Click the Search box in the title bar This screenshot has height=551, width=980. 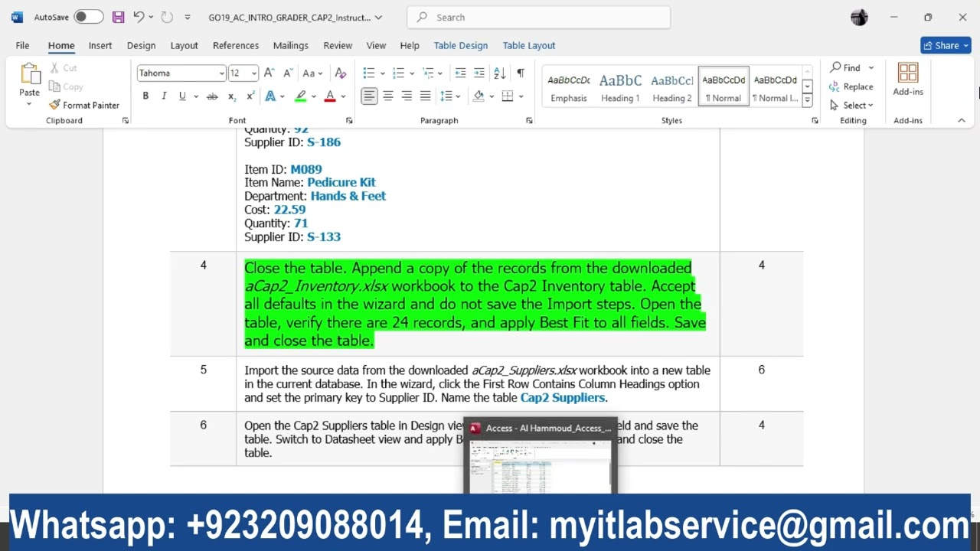pyautogui.click(x=539, y=17)
